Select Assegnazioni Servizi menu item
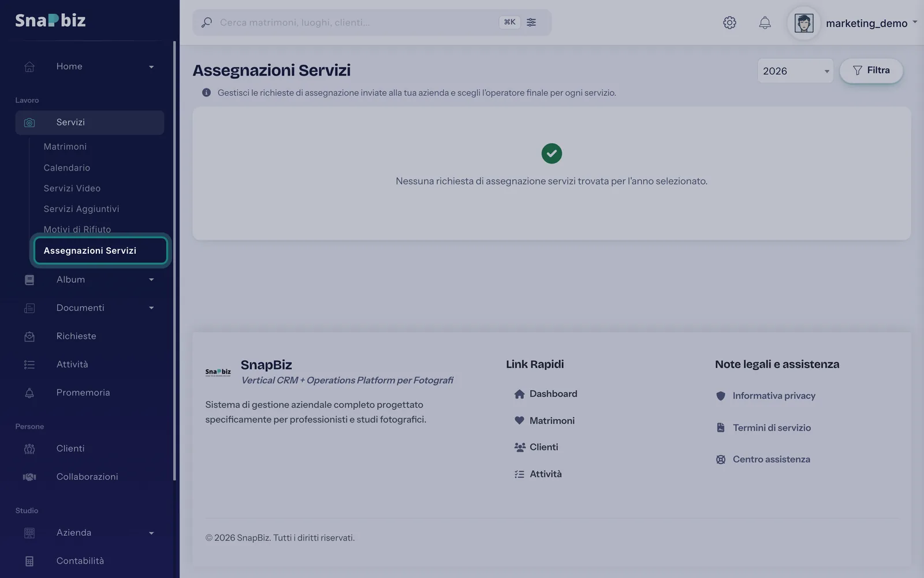 (100, 250)
